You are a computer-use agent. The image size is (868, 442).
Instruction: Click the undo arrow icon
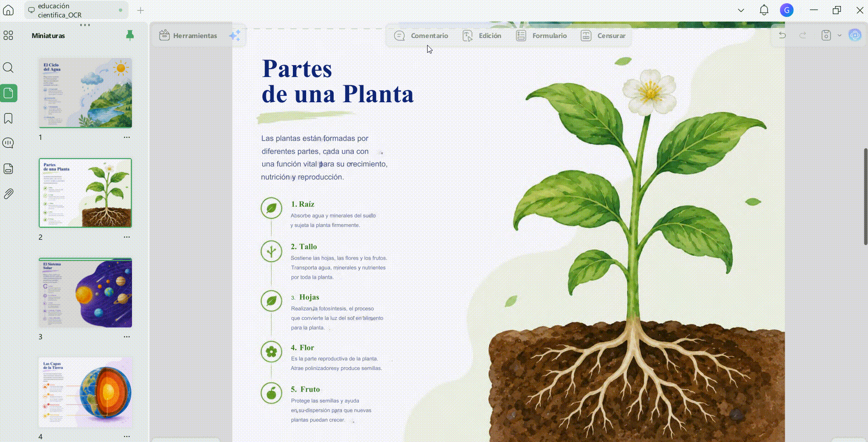pyautogui.click(x=782, y=35)
